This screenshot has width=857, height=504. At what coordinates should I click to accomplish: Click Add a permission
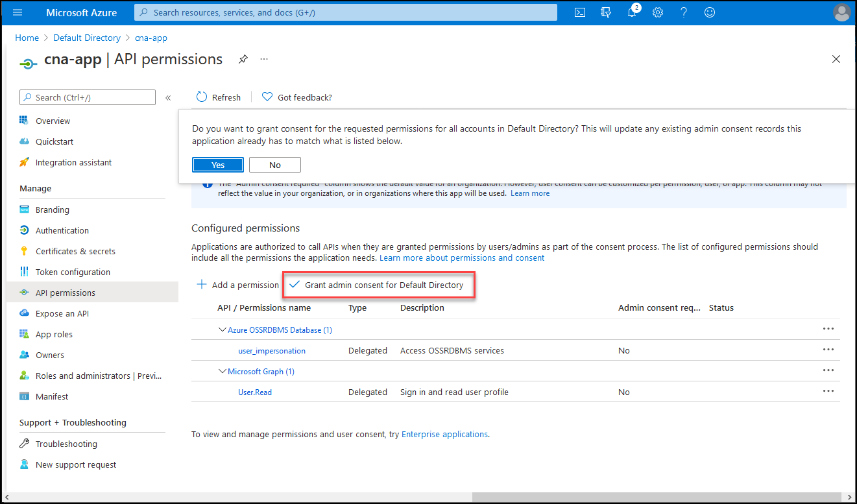[x=237, y=285]
